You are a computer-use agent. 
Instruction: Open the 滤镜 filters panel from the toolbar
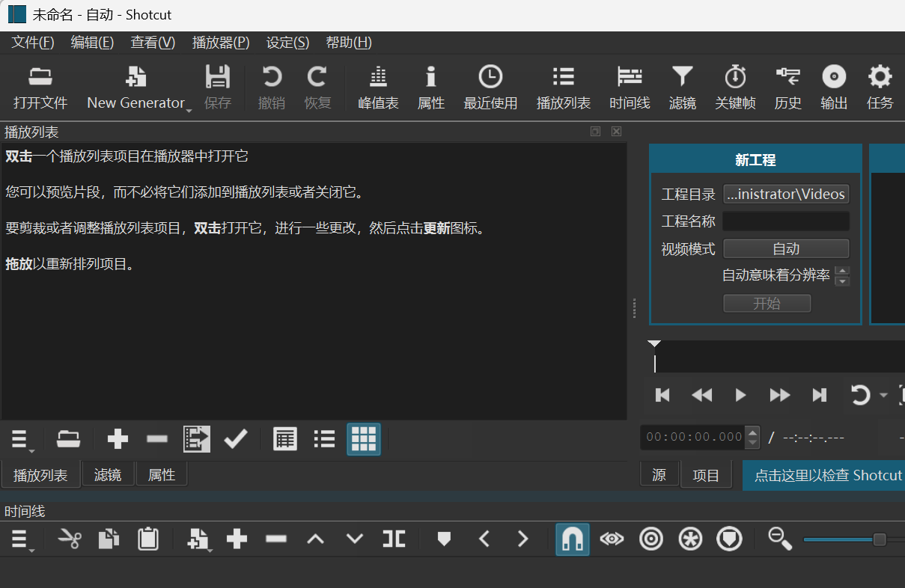(682, 86)
